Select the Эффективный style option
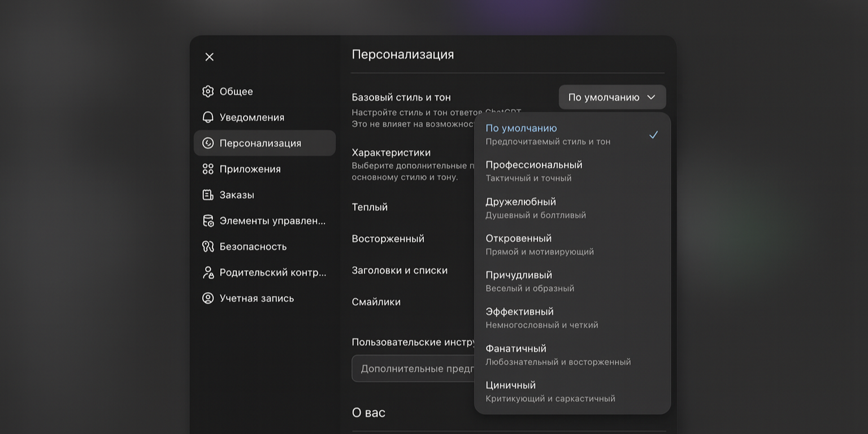The width and height of the screenshot is (868, 434). click(519, 311)
